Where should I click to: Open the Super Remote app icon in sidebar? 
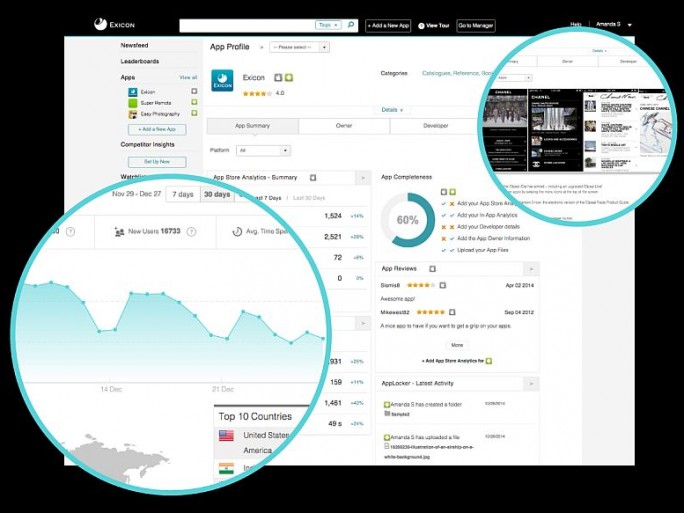[133, 103]
